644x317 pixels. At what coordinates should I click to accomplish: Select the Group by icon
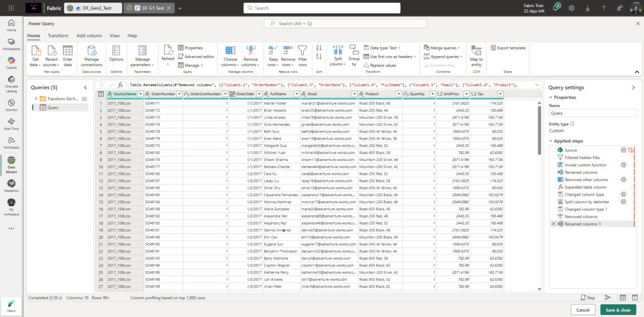(354, 50)
